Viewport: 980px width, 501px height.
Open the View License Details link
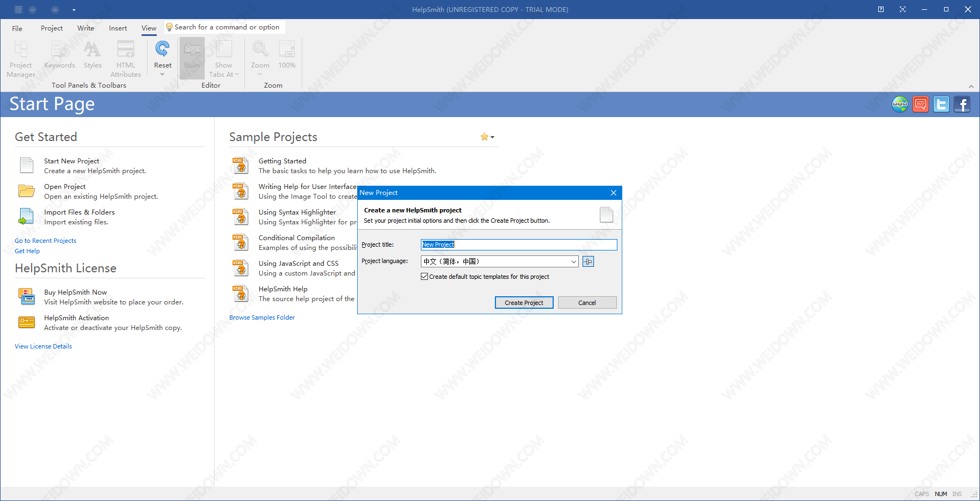tap(43, 346)
